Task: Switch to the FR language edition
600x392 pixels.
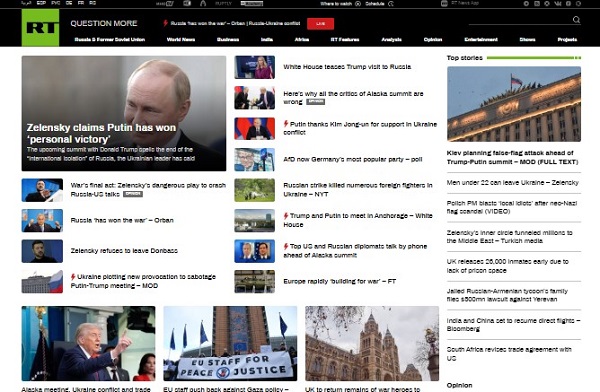Action: [81, 3]
